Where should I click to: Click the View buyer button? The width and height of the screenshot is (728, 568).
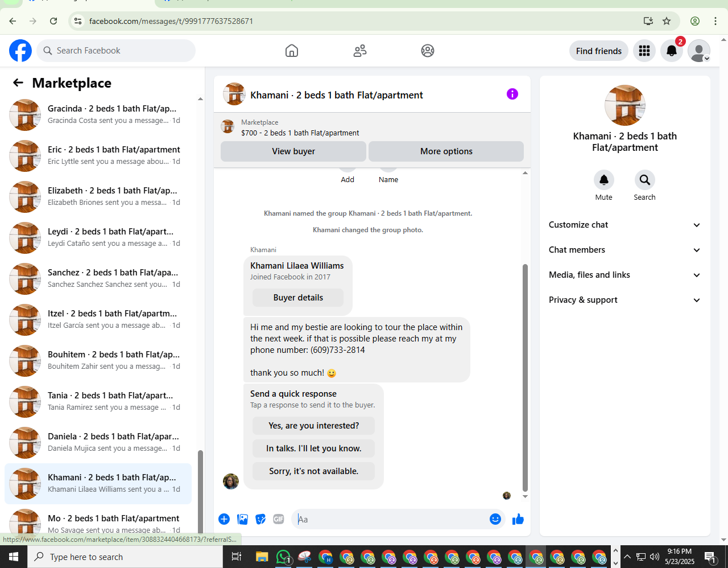click(293, 151)
